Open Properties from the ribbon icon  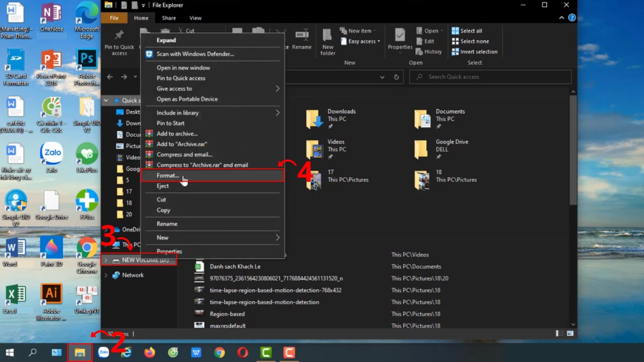pyautogui.click(x=400, y=41)
